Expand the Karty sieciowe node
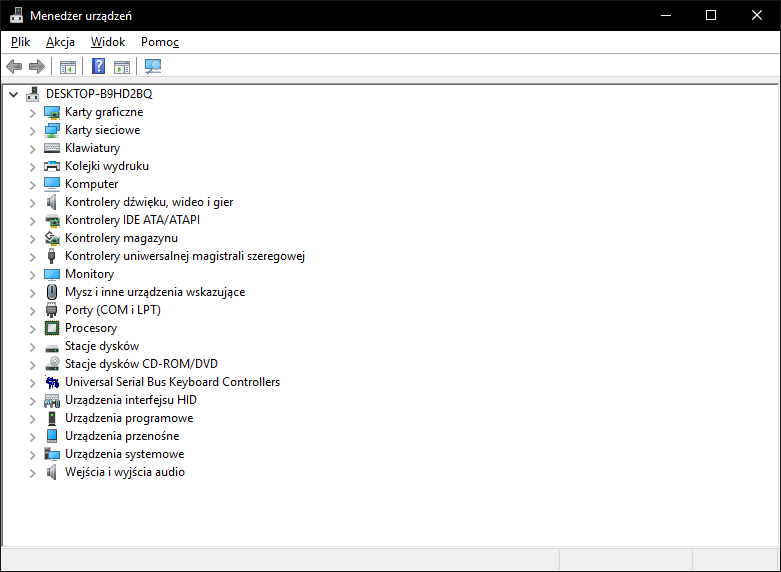Viewport: 781px width, 572px height. click(32, 131)
